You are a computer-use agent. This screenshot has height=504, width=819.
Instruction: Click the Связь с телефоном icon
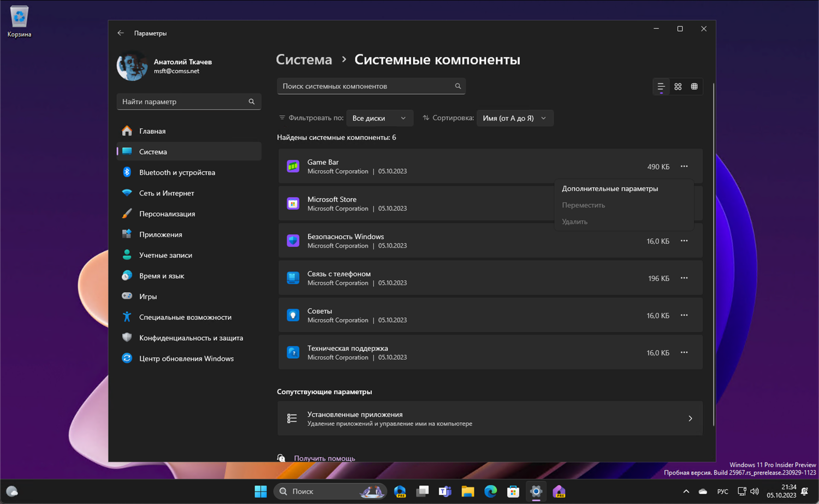coord(293,278)
